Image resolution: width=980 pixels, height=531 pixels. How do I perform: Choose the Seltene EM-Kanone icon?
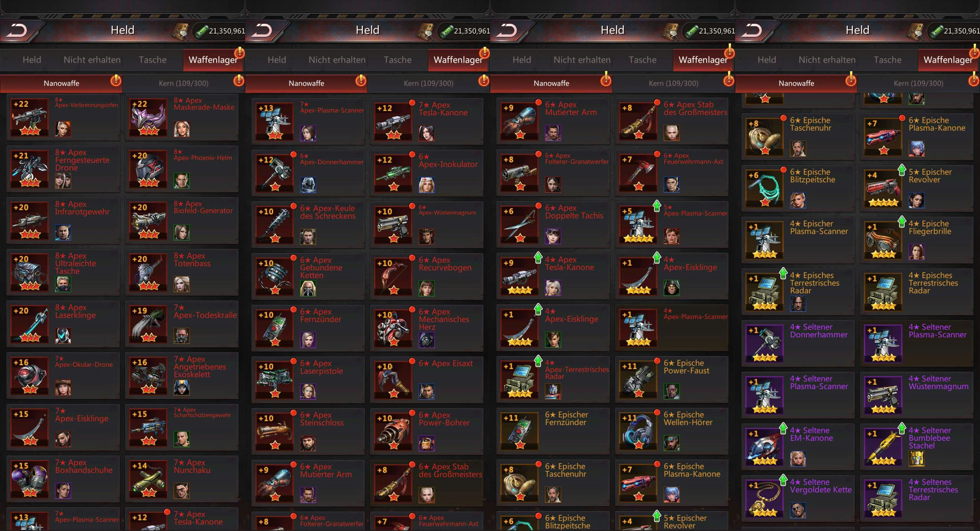pos(764,447)
